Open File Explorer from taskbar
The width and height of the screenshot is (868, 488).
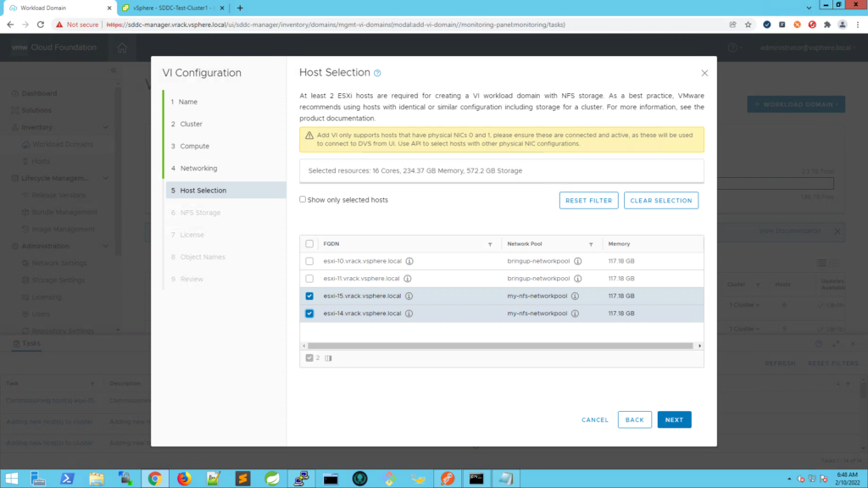[x=97, y=479]
